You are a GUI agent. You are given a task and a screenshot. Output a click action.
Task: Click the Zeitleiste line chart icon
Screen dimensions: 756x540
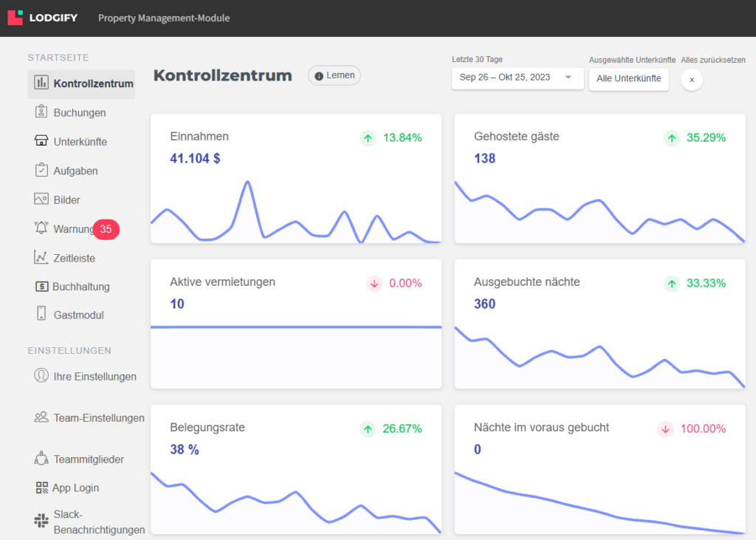click(41, 257)
